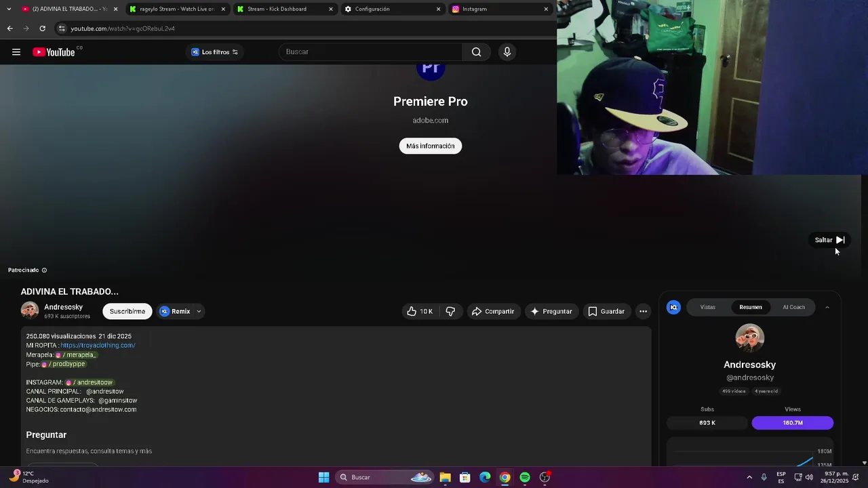Skip the ad with Saltar
This screenshot has width=868, height=488.
829,240
